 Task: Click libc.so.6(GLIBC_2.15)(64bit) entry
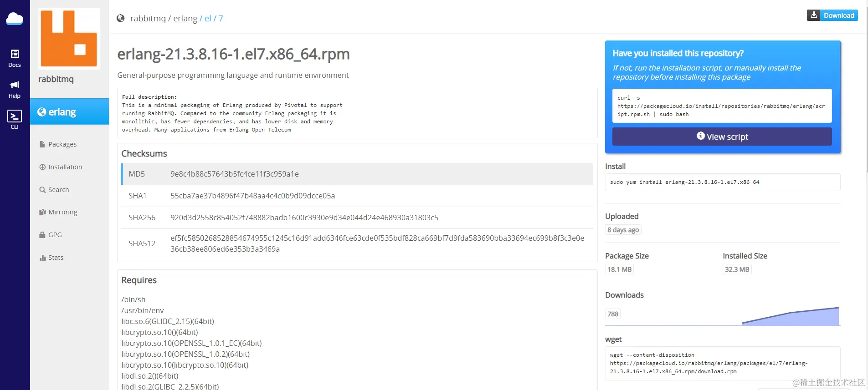click(x=168, y=321)
